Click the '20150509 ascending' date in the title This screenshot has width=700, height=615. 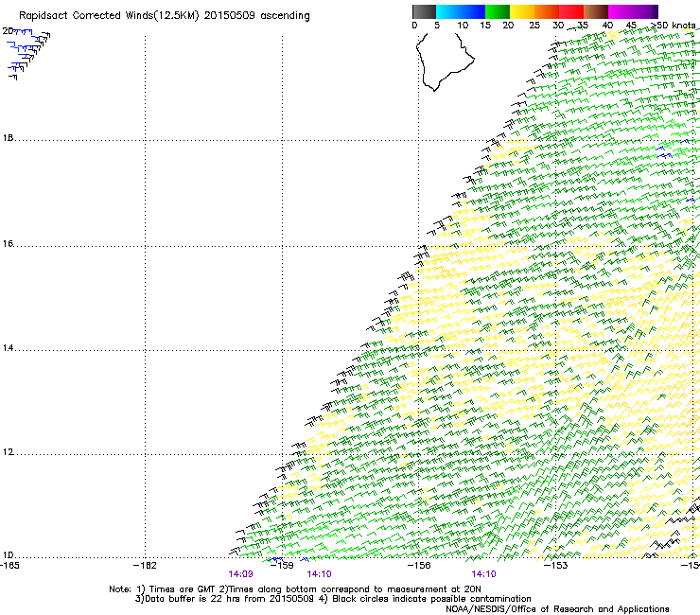click(256, 16)
